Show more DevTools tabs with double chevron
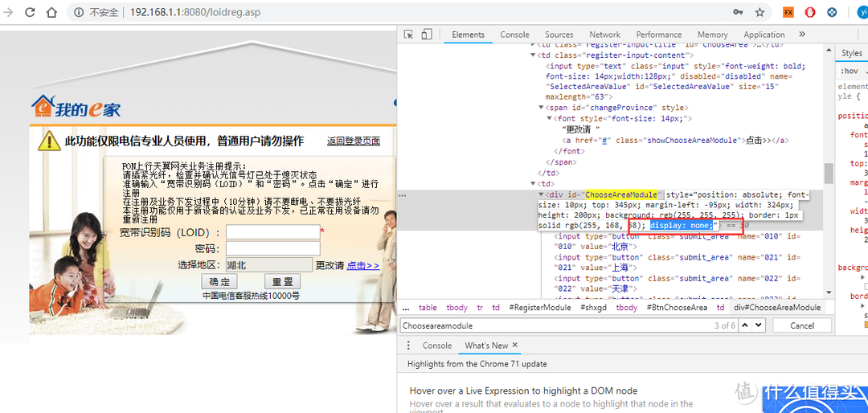 click(802, 35)
